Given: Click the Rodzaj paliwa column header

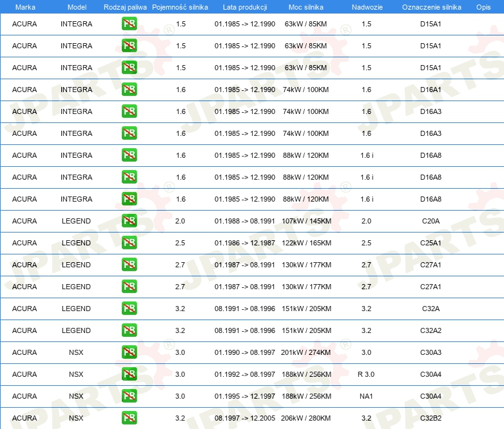Looking at the screenshot, I should 125,7.
